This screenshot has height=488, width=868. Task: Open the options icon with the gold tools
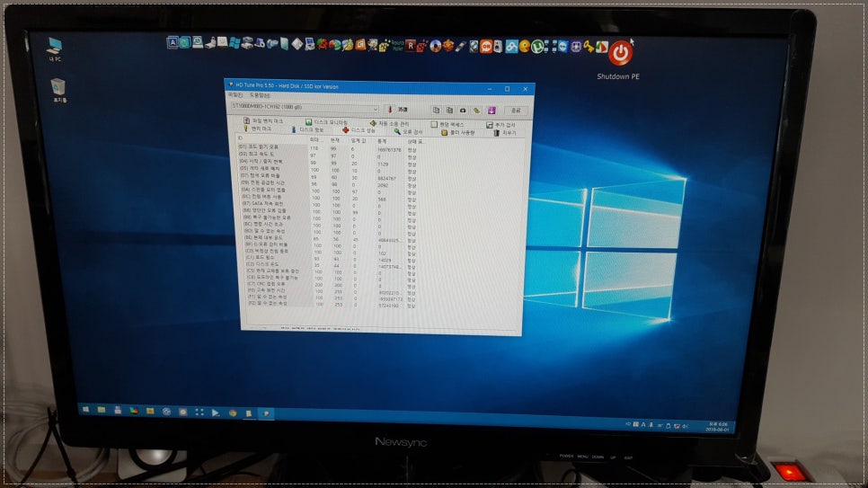476,111
